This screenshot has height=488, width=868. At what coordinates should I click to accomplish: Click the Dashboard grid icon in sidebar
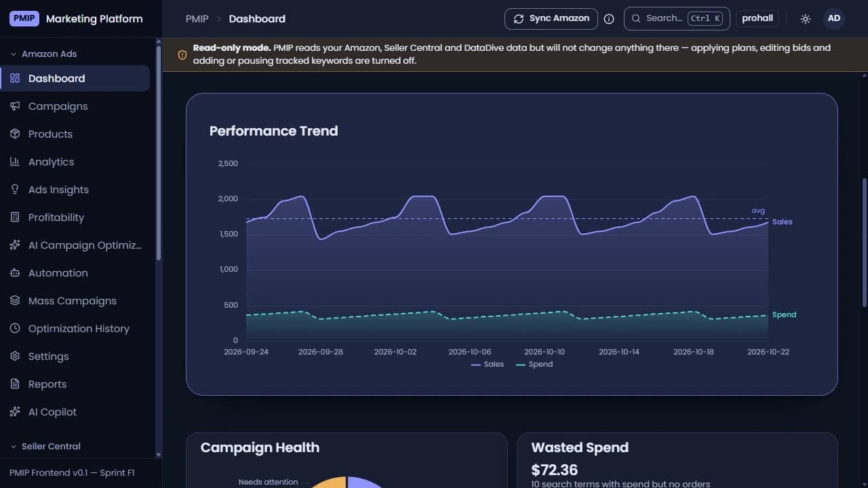15,79
